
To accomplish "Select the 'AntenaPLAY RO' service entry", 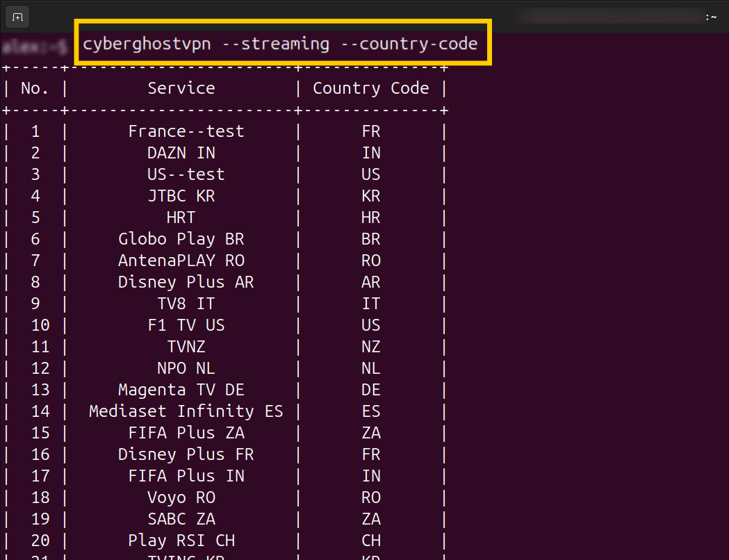I will tap(181, 261).
